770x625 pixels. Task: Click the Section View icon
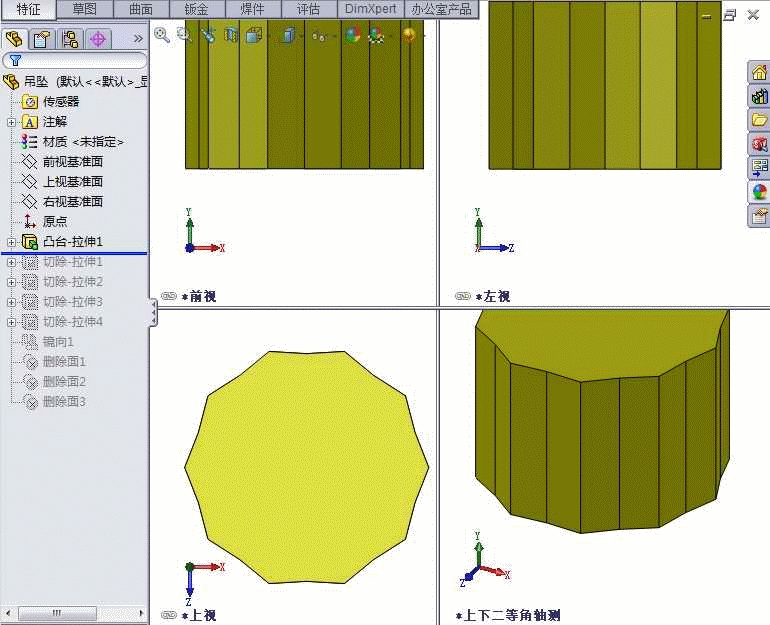231,35
